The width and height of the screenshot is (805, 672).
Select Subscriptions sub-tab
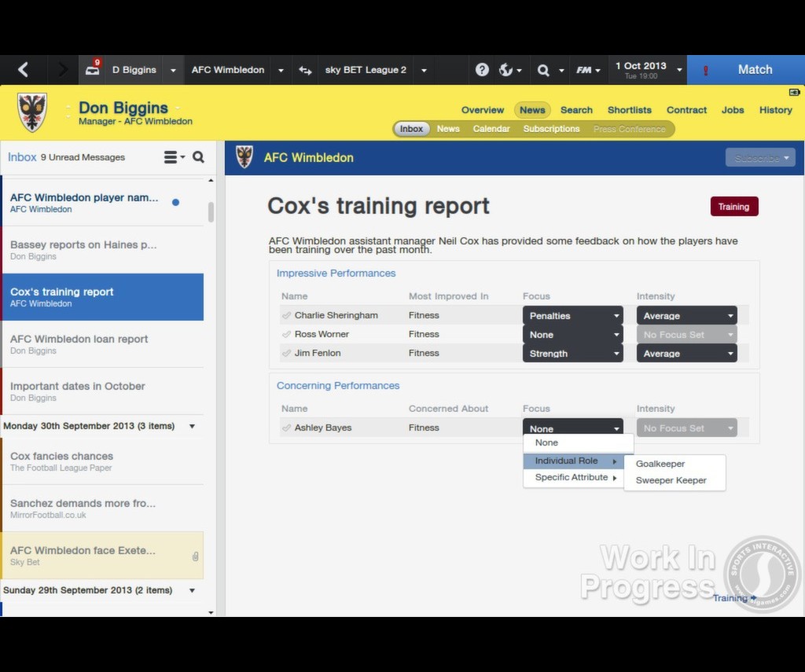[551, 129]
